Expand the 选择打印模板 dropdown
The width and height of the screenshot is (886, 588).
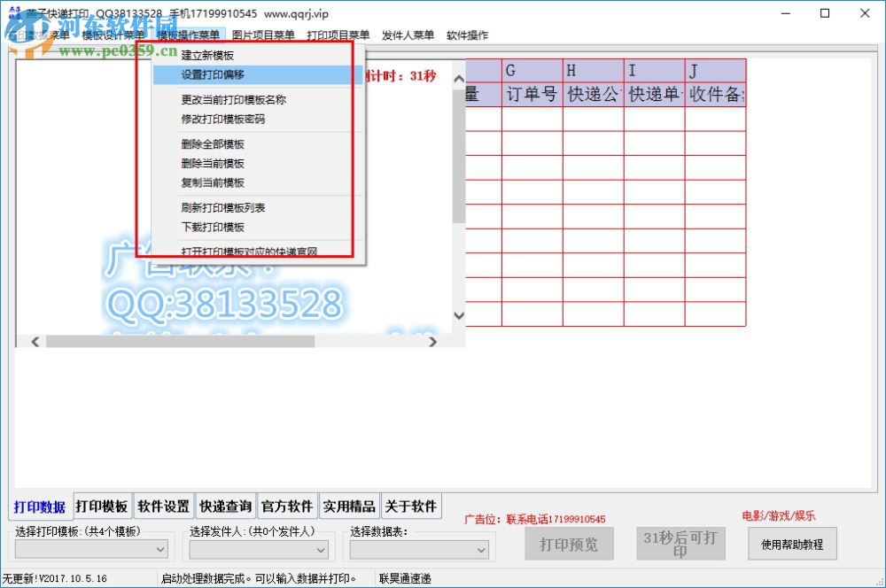pyautogui.click(x=91, y=549)
